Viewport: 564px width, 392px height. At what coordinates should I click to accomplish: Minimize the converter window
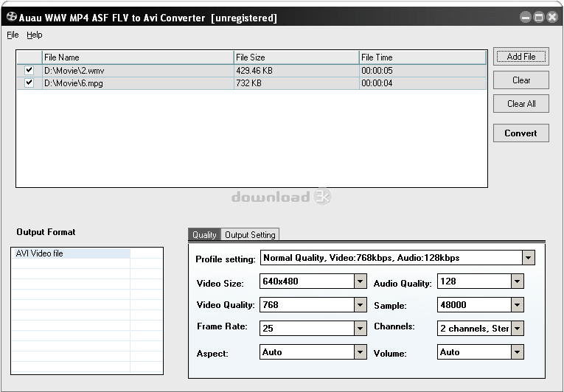[526, 17]
